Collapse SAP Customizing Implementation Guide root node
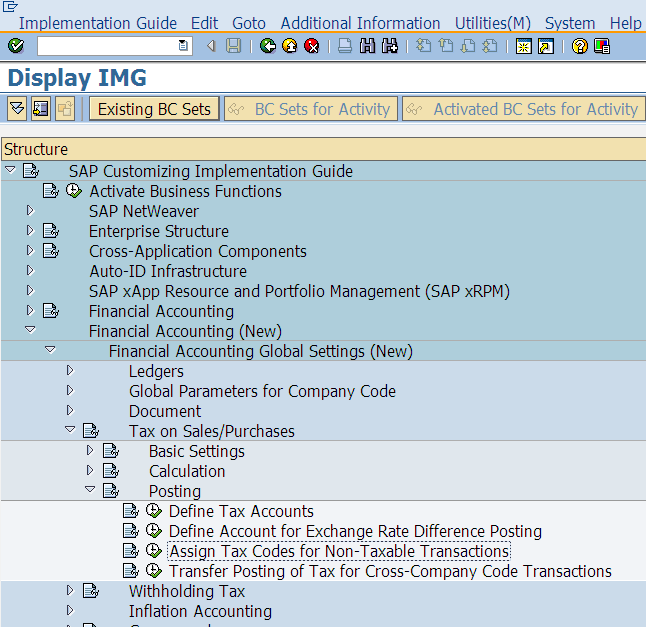Image resolution: width=646 pixels, height=627 pixels. (x=10, y=169)
